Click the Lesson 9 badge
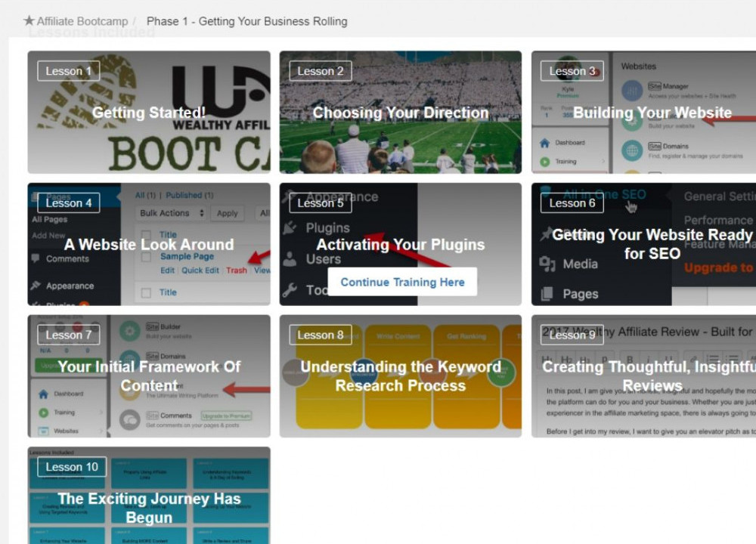756x544 pixels. click(x=572, y=335)
